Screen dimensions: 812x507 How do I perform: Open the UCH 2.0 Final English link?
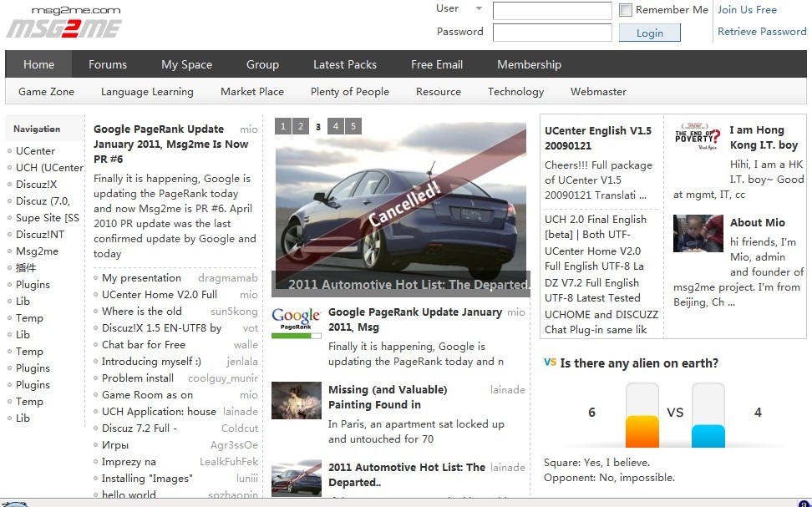(596, 227)
